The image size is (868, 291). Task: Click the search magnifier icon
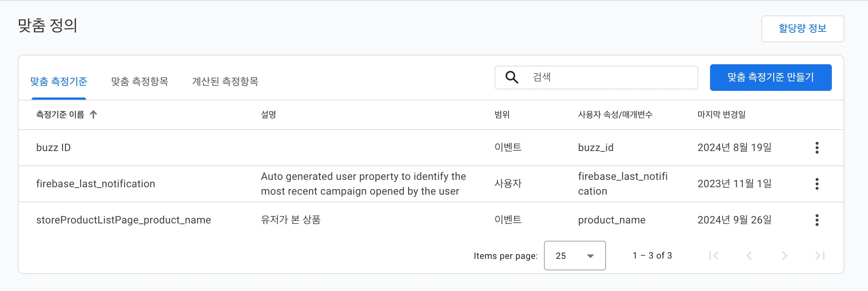point(512,77)
